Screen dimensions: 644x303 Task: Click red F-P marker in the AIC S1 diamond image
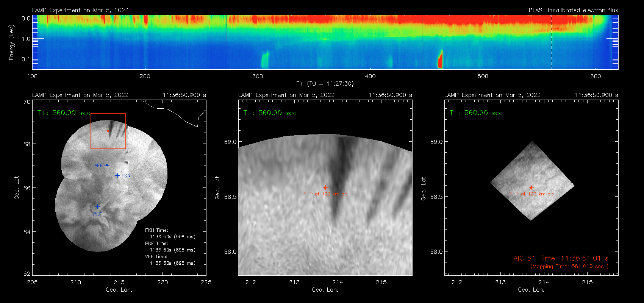tap(531, 187)
